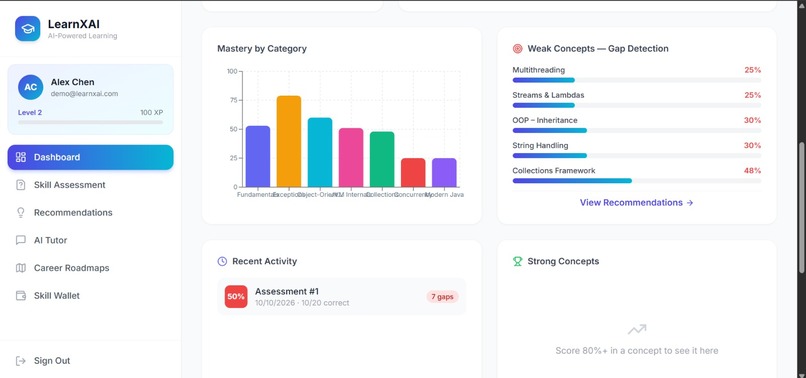Click the AI Tutor chat bubble icon

pos(21,240)
